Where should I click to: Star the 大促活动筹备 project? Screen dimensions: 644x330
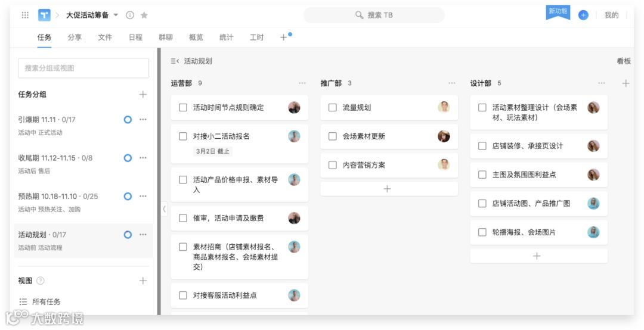tap(144, 15)
